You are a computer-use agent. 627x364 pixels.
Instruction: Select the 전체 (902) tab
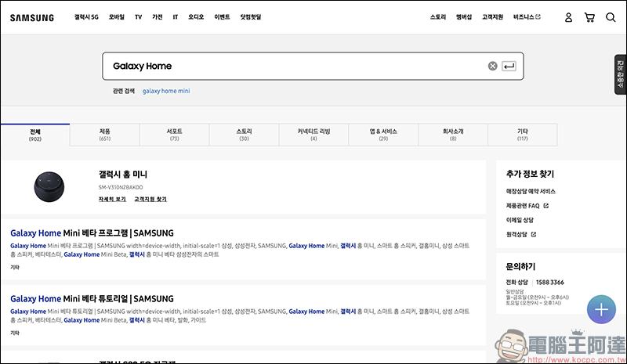tap(35, 135)
